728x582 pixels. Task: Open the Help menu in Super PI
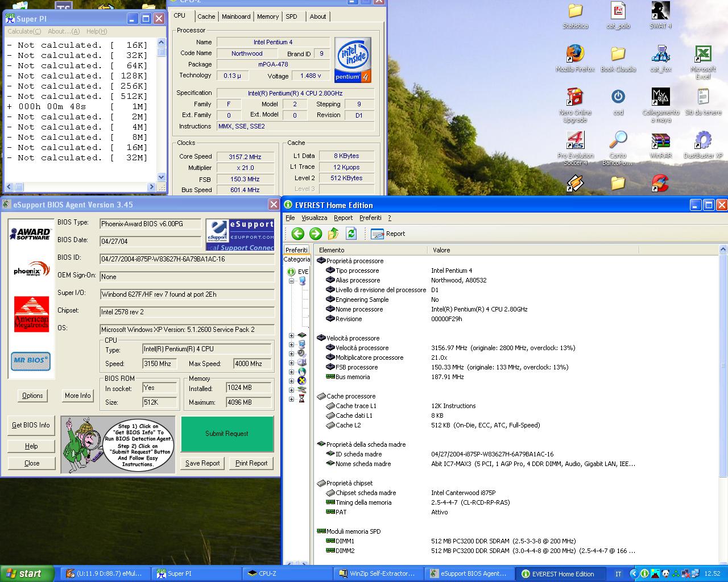click(x=96, y=31)
